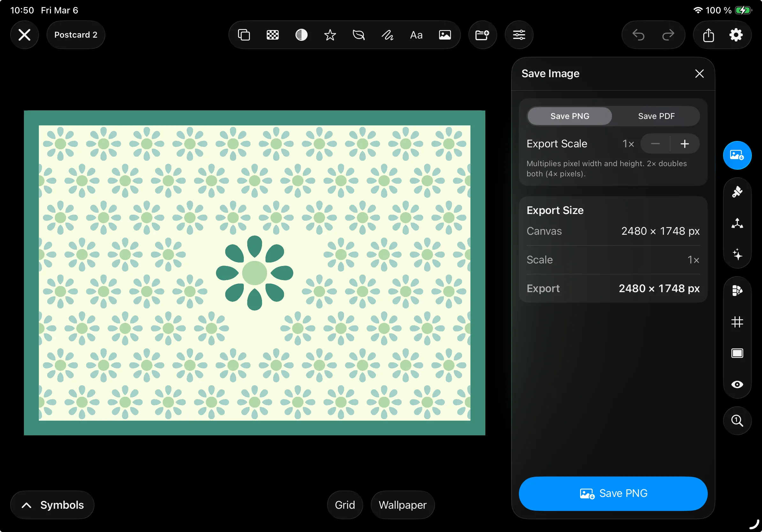Tap the blue Save PNG button
This screenshot has height=532, width=762.
pos(612,493)
